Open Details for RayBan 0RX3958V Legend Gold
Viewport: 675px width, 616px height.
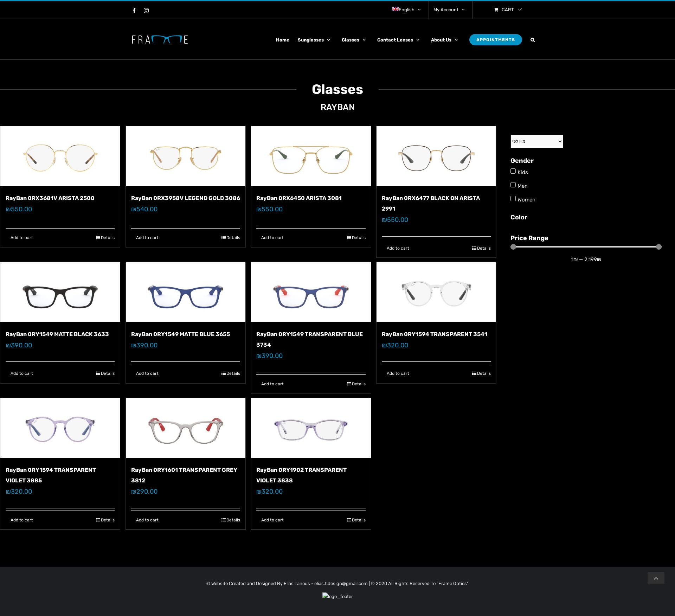point(231,238)
